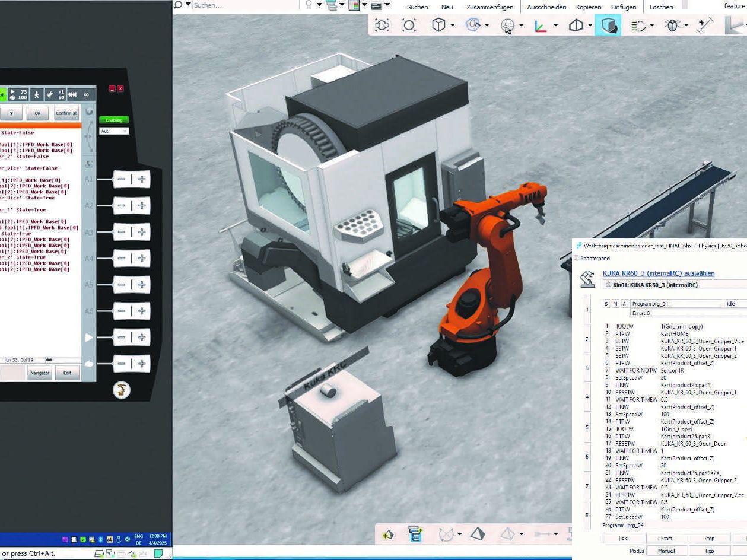Click the A1 axis plus jog key
747x560 pixels.
(142, 179)
